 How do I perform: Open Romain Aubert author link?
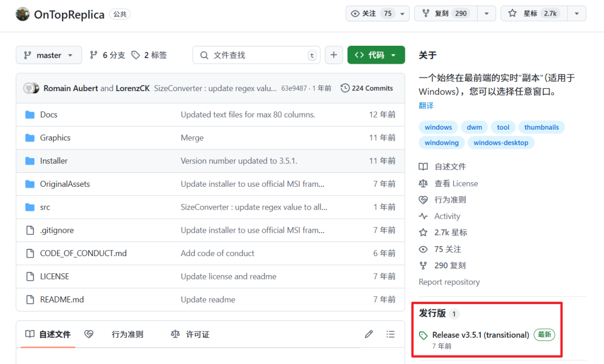point(70,88)
